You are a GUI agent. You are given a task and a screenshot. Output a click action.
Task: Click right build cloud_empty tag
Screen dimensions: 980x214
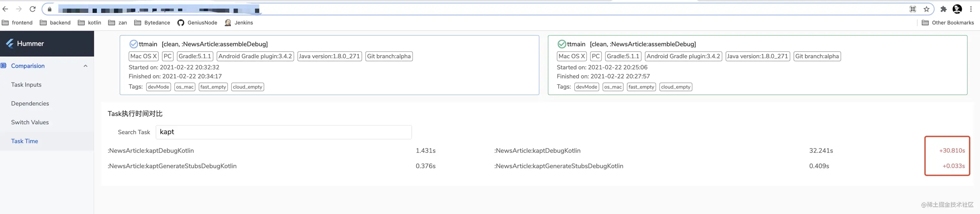click(676, 87)
